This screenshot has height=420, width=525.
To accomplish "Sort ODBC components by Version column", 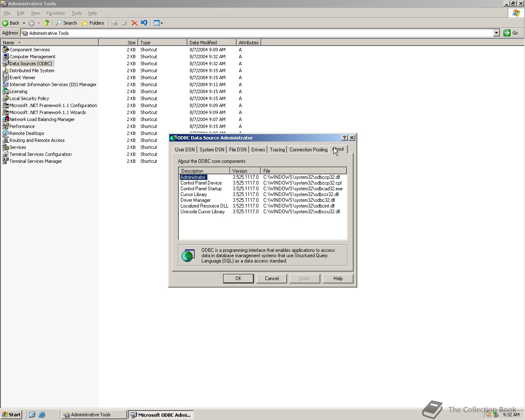I will 245,171.
